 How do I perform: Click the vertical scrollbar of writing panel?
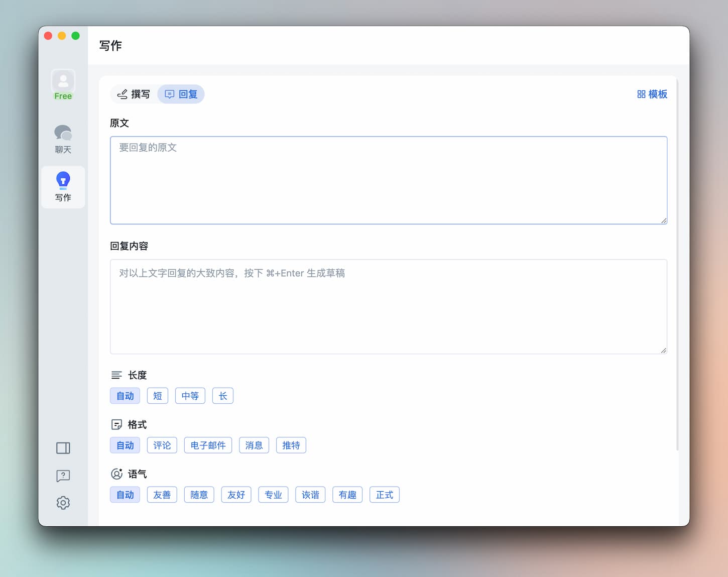point(677,264)
